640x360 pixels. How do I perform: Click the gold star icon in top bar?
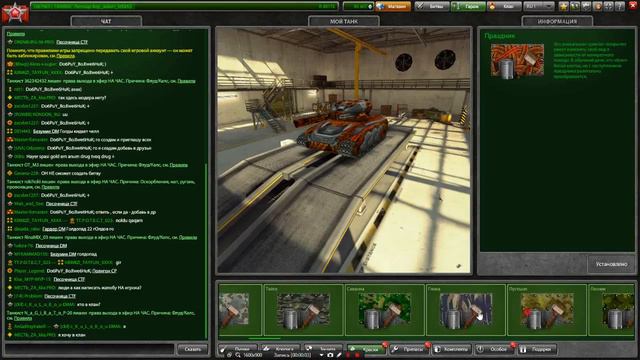coord(564,6)
